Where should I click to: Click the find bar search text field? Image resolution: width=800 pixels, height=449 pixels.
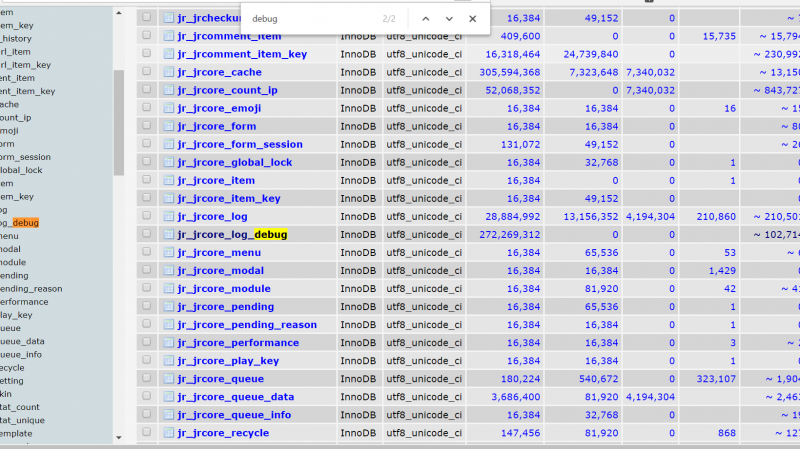pyautogui.click(x=310, y=19)
